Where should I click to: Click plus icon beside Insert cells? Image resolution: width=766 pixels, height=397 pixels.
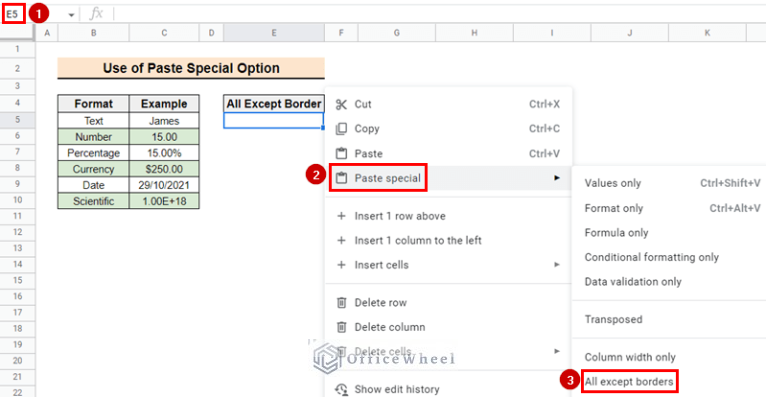pos(341,265)
